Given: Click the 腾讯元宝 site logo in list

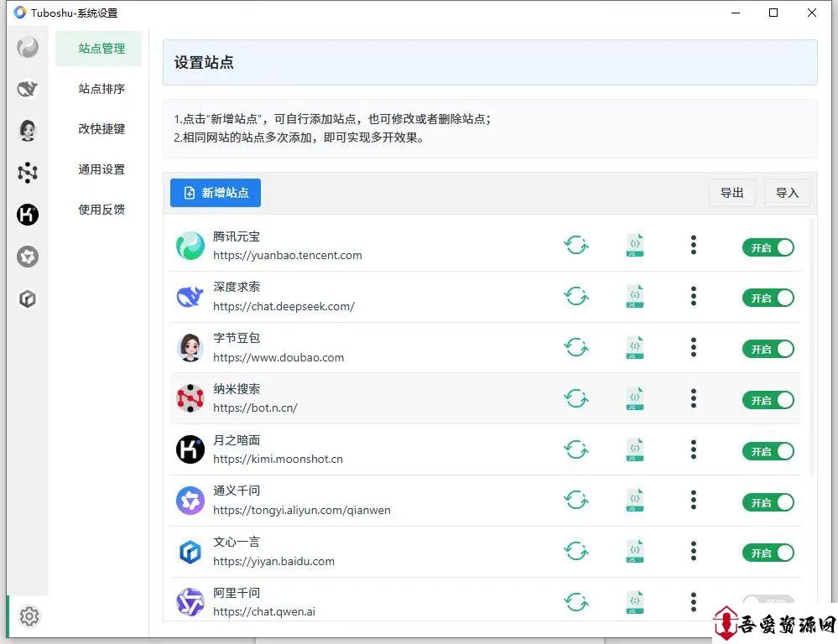Looking at the screenshot, I should (x=190, y=246).
